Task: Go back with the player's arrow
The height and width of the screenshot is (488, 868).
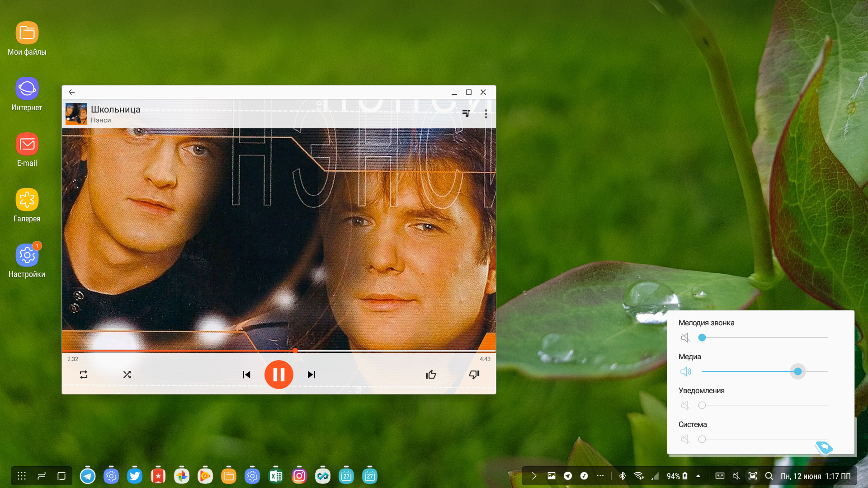Action: (72, 92)
